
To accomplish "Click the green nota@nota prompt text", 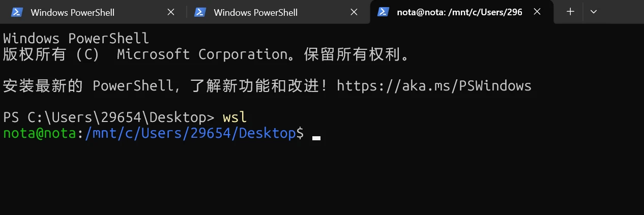I will [40, 133].
